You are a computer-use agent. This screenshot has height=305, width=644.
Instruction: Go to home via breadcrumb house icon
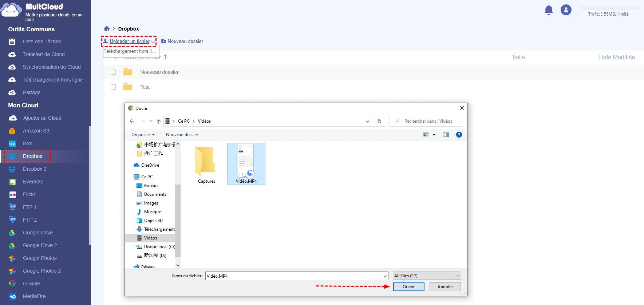[107, 28]
